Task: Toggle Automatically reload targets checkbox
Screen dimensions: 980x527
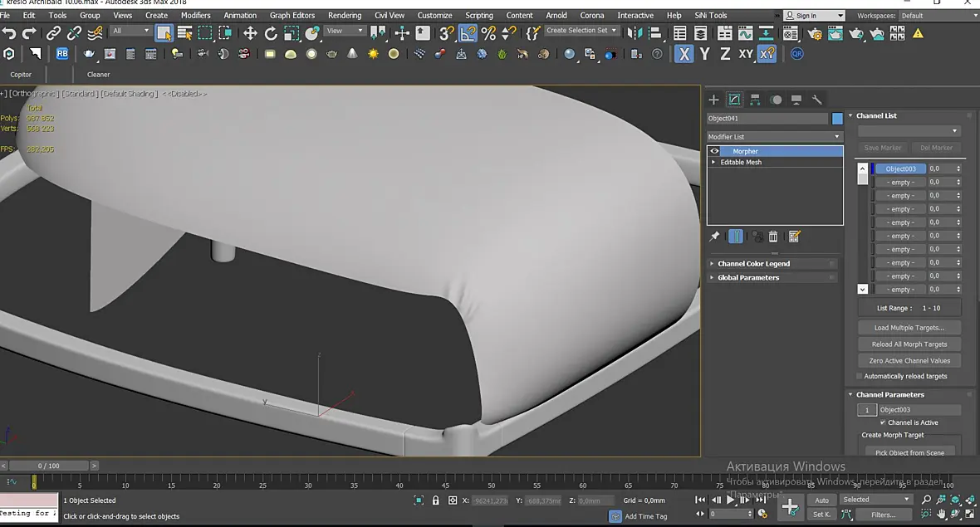Action: 860,376
